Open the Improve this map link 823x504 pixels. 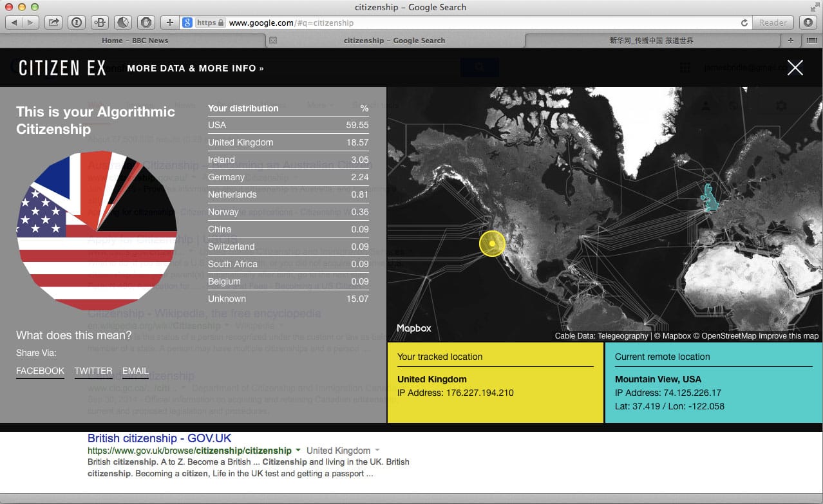coord(788,336)
